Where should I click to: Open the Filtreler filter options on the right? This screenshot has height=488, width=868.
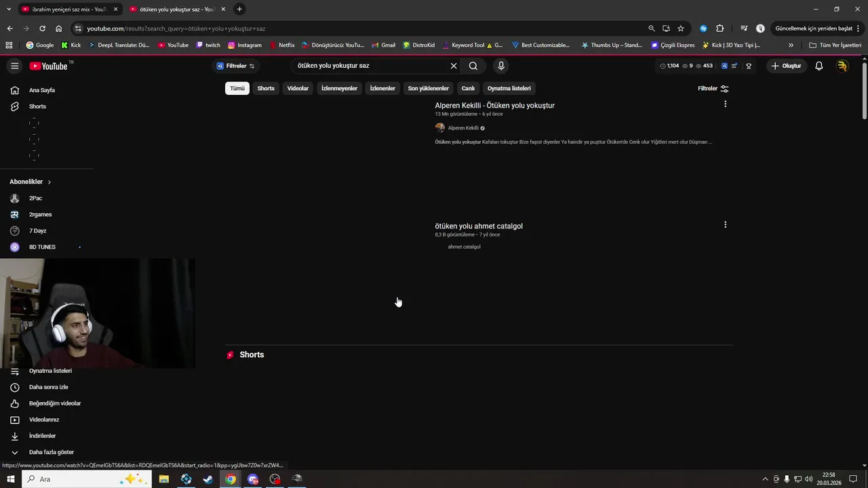click(x=713, y=88)
